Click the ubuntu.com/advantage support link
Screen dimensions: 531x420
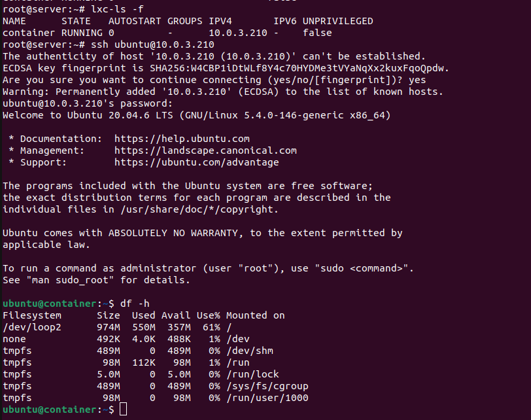(x=196, y=162)
